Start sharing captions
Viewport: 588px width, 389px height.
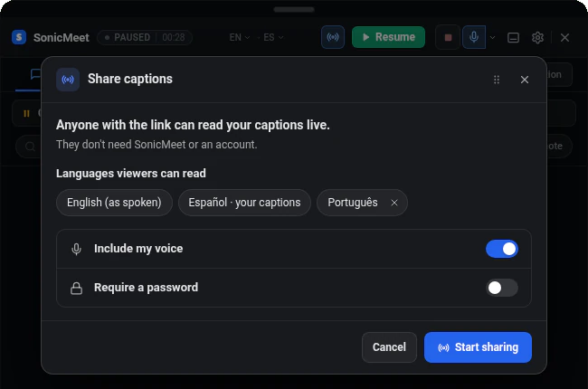(478, 347)
